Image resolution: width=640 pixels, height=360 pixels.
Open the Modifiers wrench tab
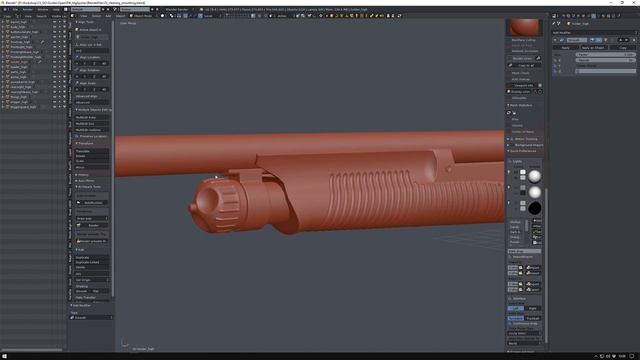(593, 16)
